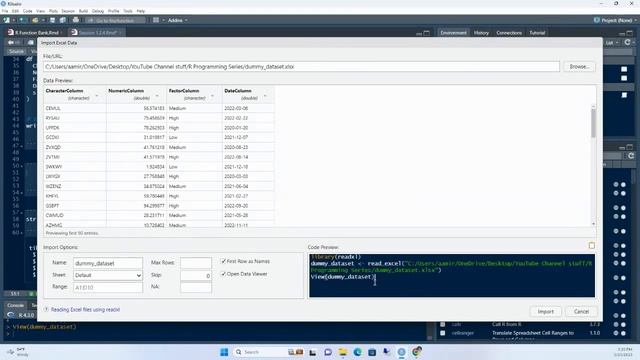Click the Max Rows input field
Screen dimensions: 640x360
pyautogui.click(x=196, y=263)
